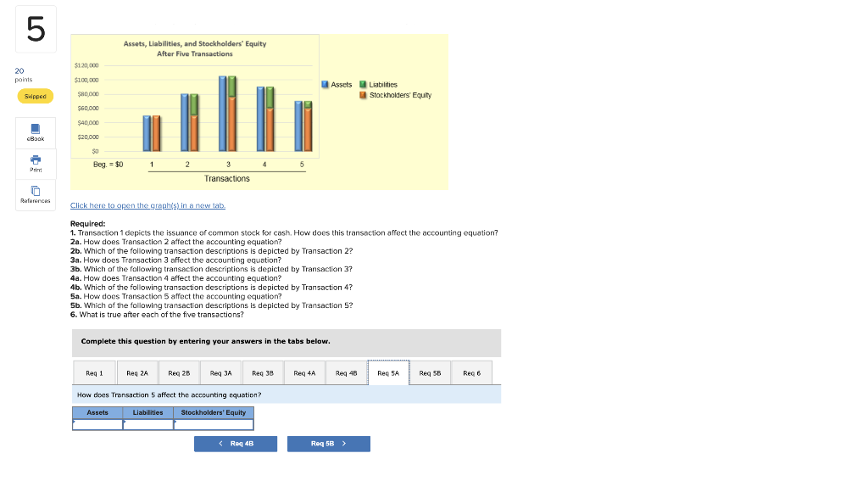Select the Req 2A tab
The height and width of the screenshot is (498, 868).
point(136,372)
